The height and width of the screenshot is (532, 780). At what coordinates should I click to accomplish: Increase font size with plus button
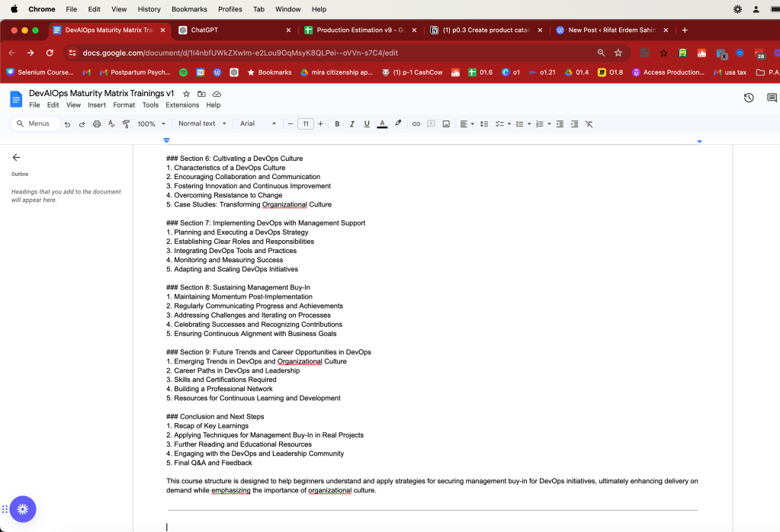tap(320, 123)
